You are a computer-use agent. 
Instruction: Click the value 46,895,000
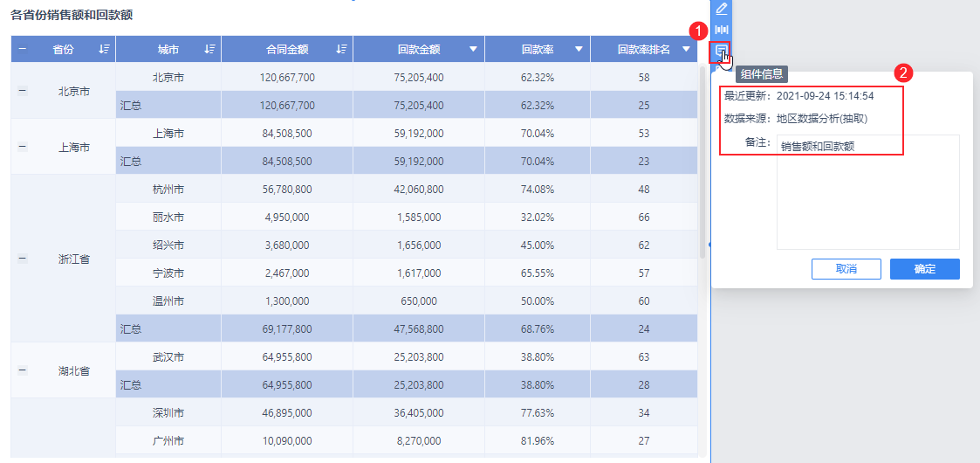(287, 413)
